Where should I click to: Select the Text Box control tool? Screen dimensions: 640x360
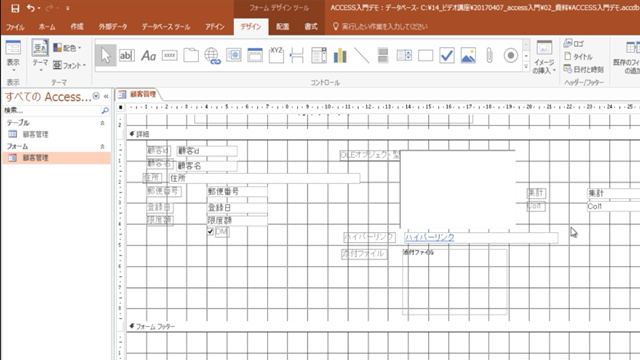127,56
